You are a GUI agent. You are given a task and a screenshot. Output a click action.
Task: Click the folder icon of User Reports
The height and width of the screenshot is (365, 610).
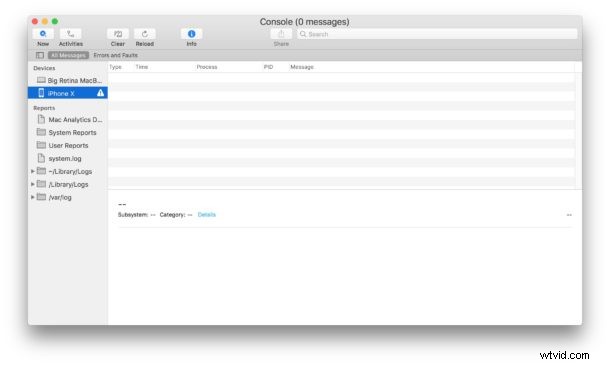tap(41, 145)
